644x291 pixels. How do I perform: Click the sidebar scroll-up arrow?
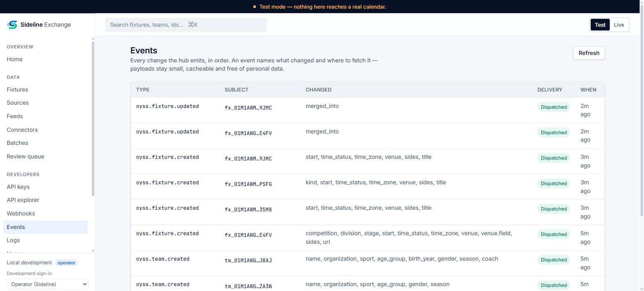[93, 39]
